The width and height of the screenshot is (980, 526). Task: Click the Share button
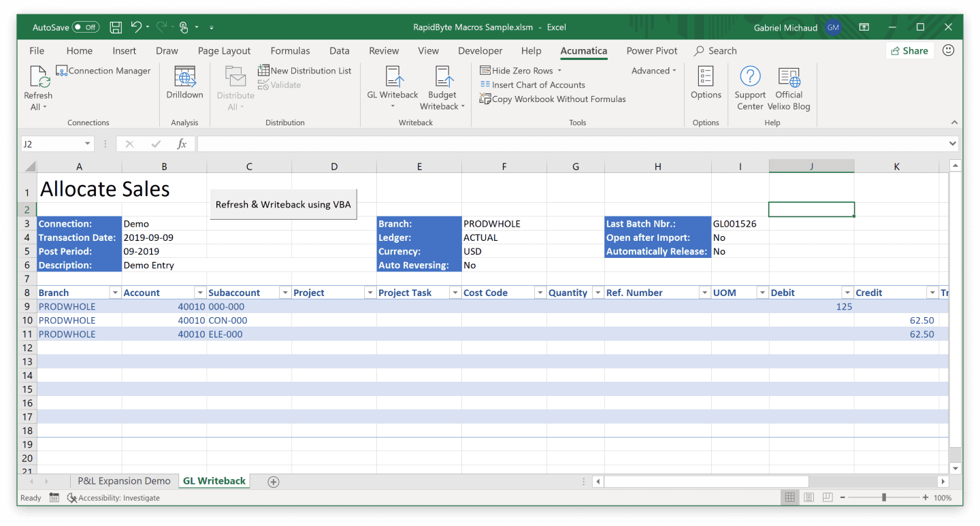(909, 50)
